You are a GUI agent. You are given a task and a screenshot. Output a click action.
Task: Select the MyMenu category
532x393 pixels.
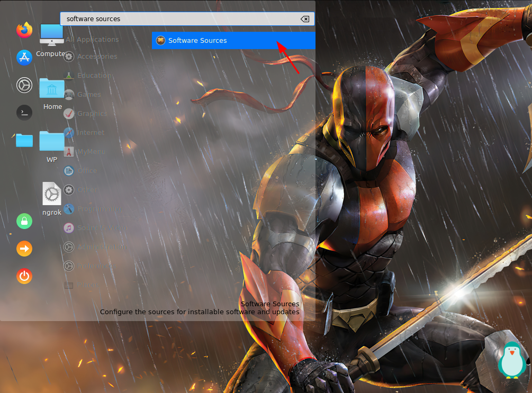pyautogui.click(x=85, y=152)
